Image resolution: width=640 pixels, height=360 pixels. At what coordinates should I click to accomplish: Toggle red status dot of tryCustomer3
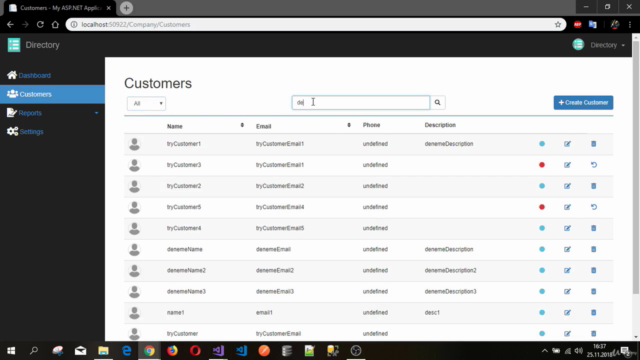(542, 165)
